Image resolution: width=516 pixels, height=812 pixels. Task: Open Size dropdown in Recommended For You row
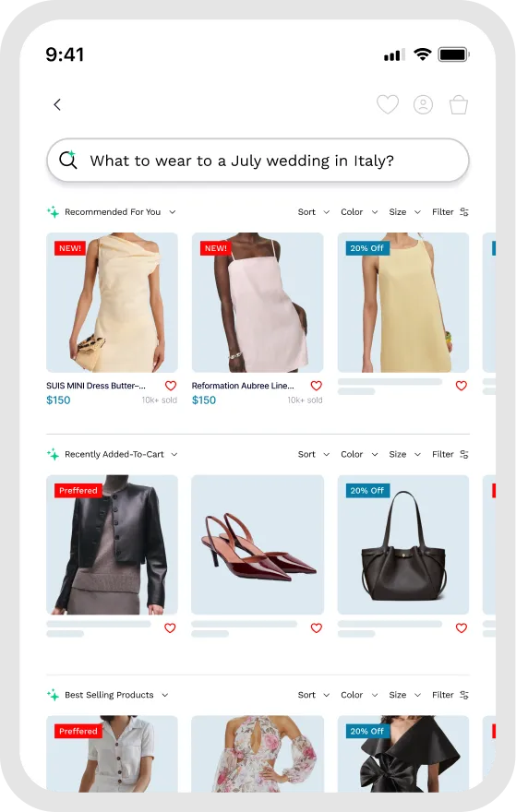click(404, 212)
